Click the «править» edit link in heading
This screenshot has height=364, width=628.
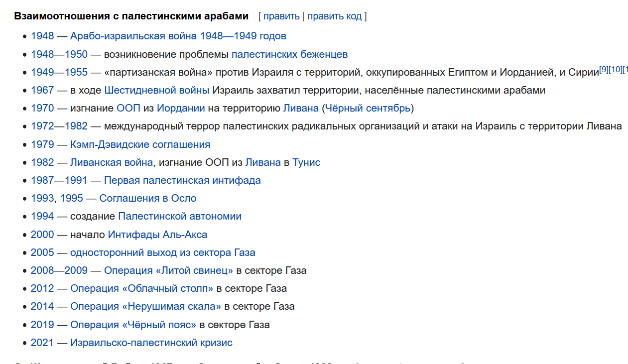pyautogui.click(x=281, y=16)
